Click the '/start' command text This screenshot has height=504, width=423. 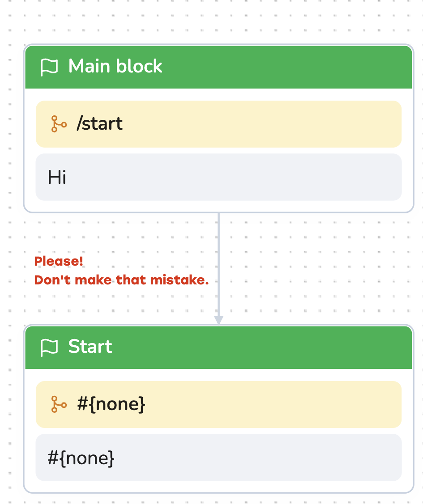pos(100,124)
